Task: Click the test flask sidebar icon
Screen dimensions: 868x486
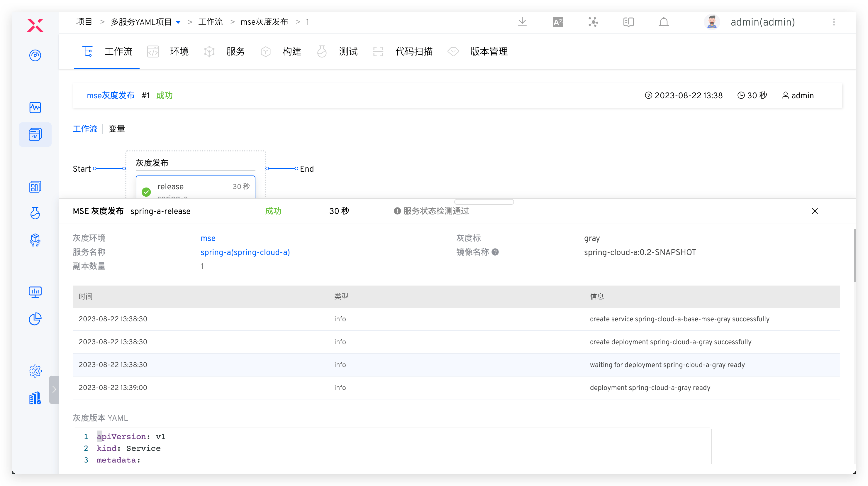Action: (x=35, y=213)
